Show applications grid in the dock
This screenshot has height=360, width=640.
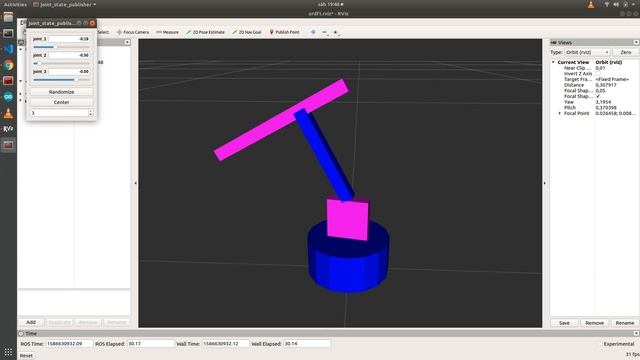click(x=8, y=352)
